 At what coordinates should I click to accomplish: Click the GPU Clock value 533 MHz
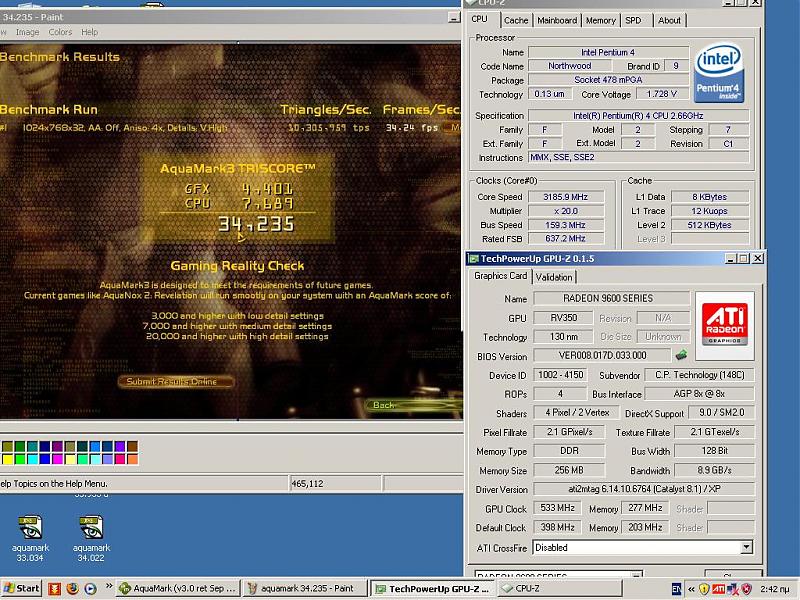[x=557, y=508]
